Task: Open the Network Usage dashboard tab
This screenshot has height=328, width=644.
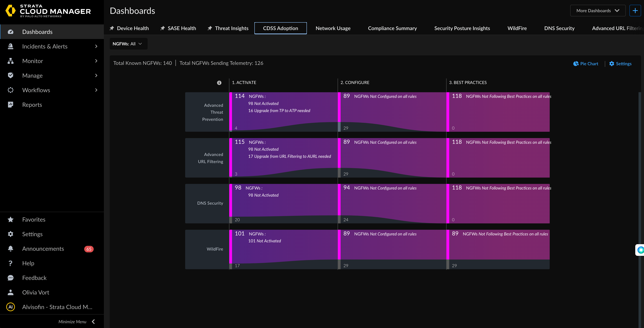Action: tap(333, 28)
